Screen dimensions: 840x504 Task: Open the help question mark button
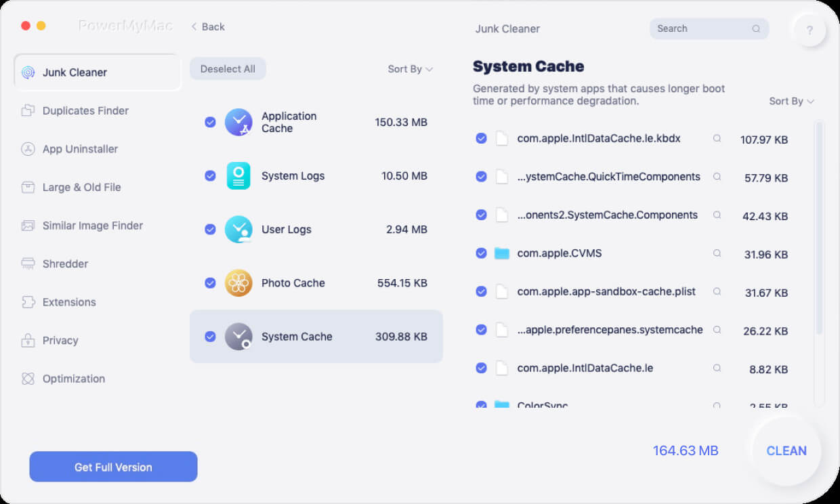point(810,30)
